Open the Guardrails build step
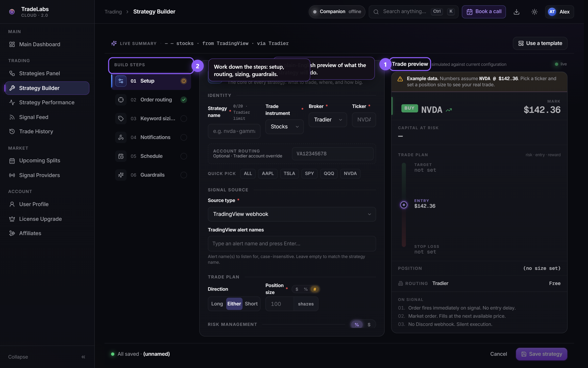This screenshot has width=588, height=368. (151, 175)
